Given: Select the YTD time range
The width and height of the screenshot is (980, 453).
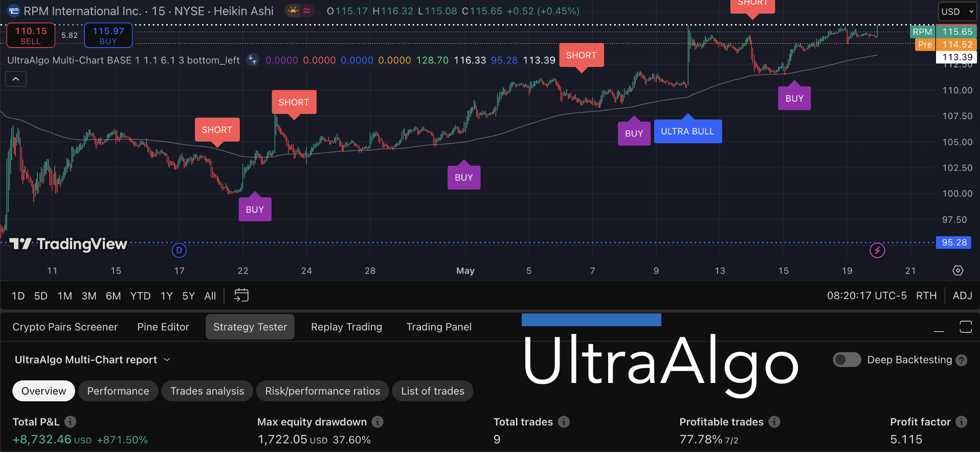Looking at the screenshot, I should tap(140, 296).
